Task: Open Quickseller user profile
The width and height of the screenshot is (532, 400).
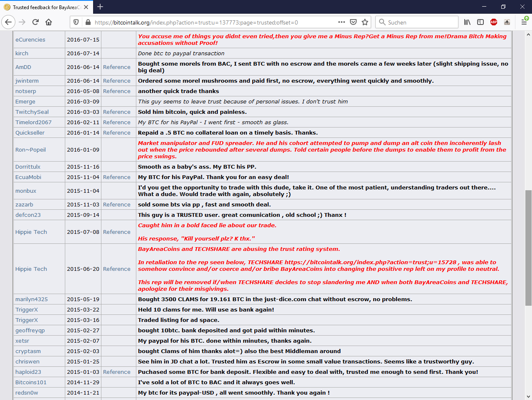Action: pyautogui.click(x=30, y=133)
